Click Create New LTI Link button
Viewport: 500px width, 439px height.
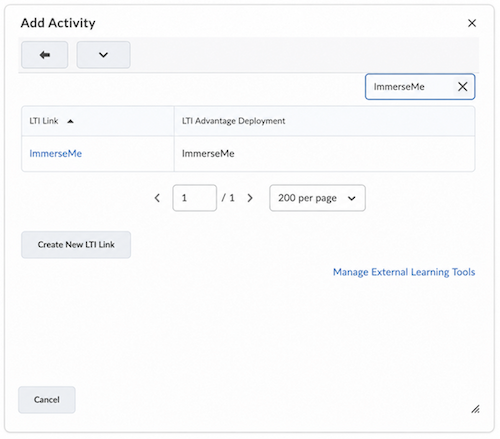pyautogui.click(x=76, y=245)
